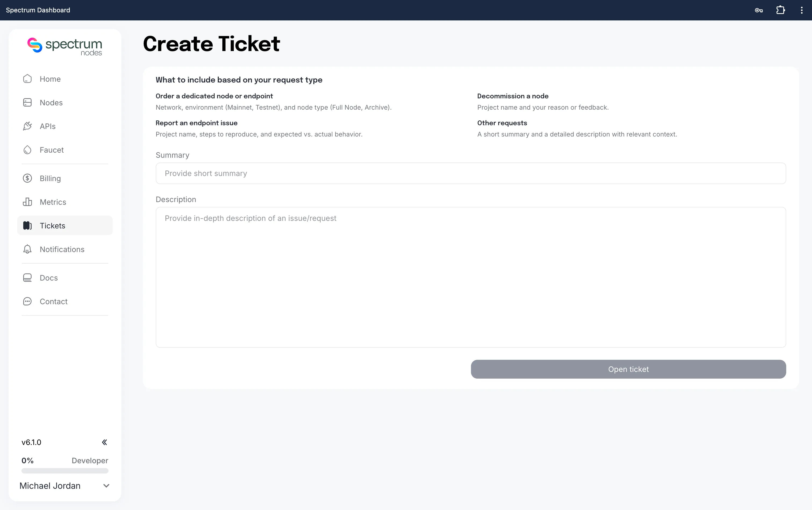Click the Summary field label
Viewport: 812px width, 510px height.
coord(172,155)
